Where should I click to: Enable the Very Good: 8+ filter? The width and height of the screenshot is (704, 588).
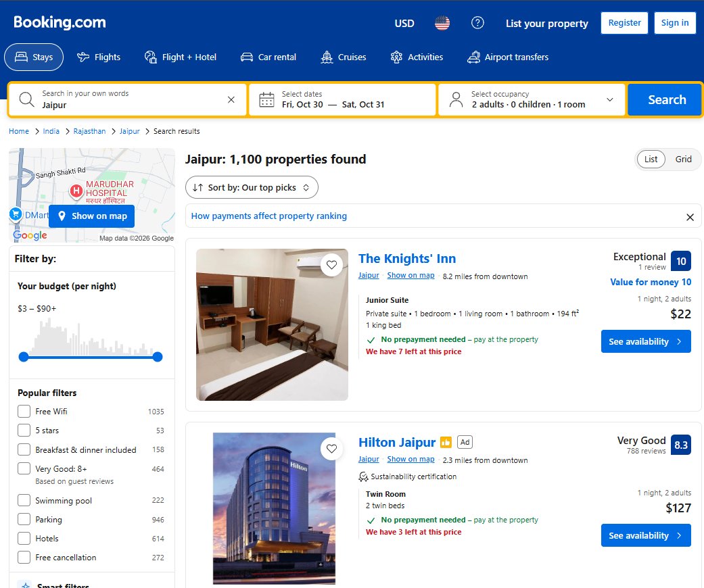point(24,468)
